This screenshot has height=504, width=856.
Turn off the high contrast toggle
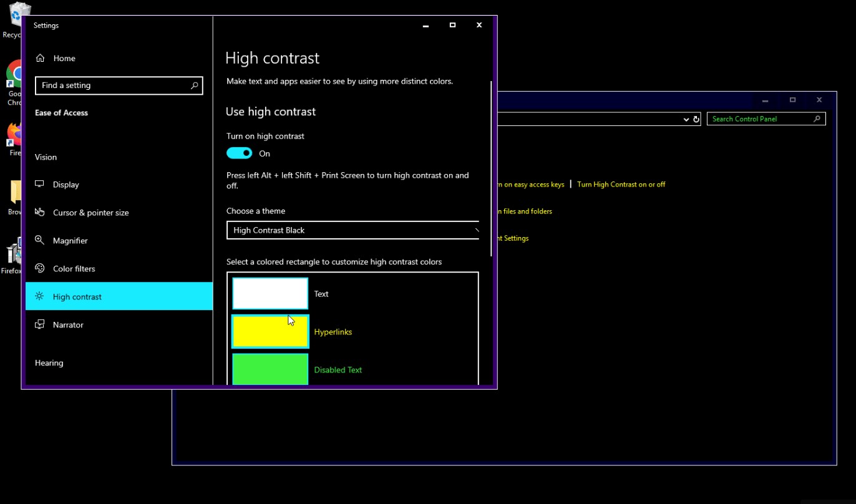point(240,153)
